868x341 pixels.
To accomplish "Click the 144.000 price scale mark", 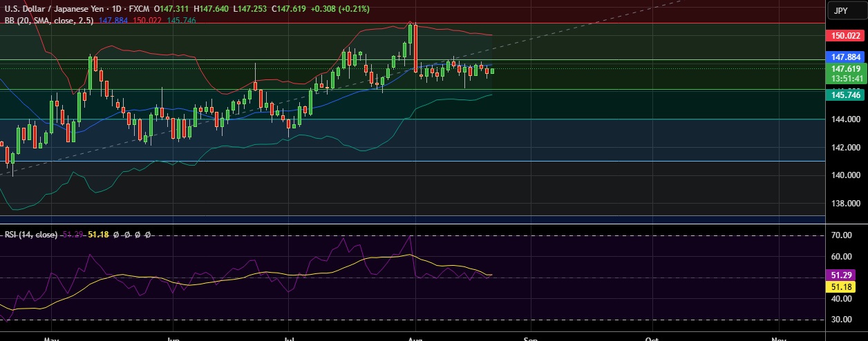I will pyautogui.click(x=846, y=119).
